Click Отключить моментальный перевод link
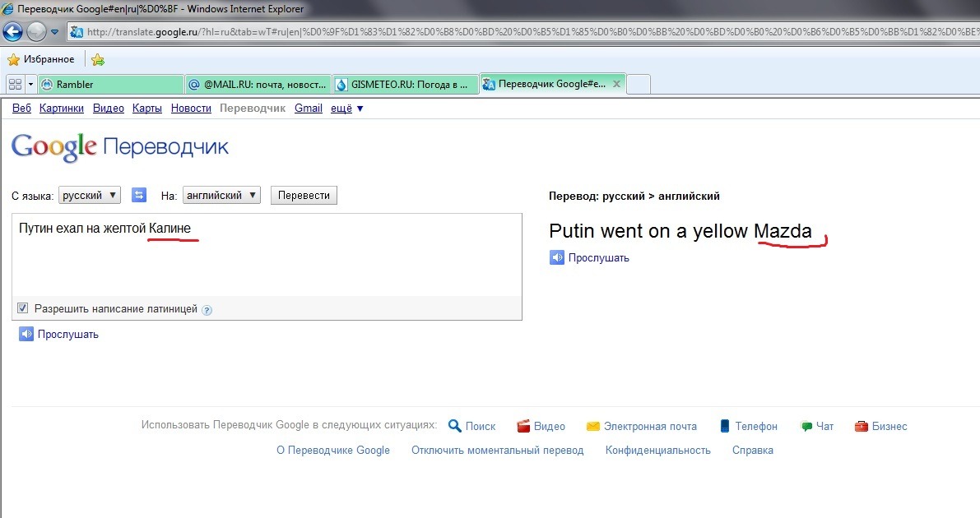This screenshot has height=518, width=980. pyautogui.click(x=498, y=450)
